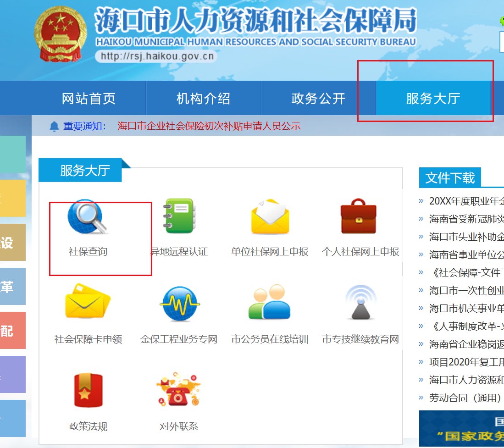Open 社会保障卡申领 yellow card icon
The height and width of the screenshot is (448, 504).
(x=88, y=301)
